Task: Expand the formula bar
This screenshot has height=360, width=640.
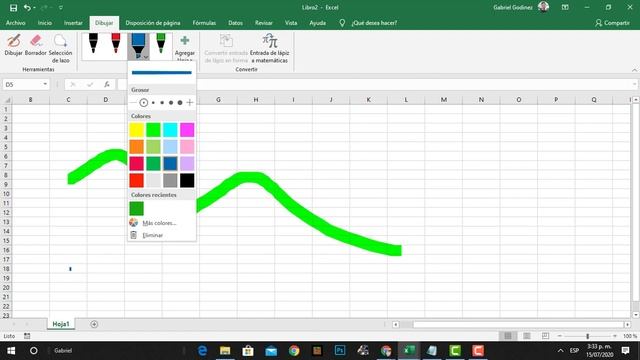Action: click(x=635, y=84)
